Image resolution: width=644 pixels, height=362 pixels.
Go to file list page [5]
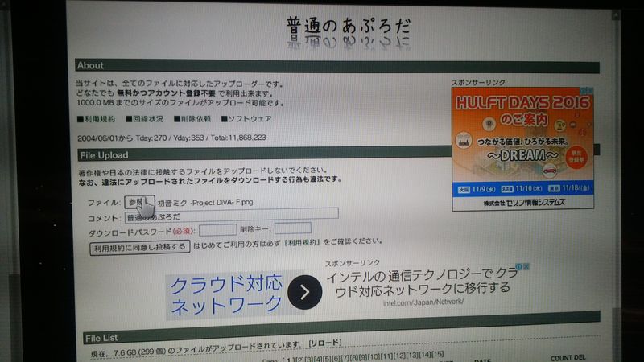(327, 358)
